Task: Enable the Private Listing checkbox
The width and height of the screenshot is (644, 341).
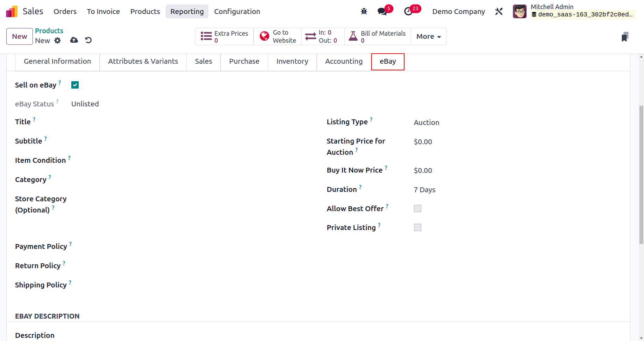Action: pyautogui.click(x=417, y=228)
